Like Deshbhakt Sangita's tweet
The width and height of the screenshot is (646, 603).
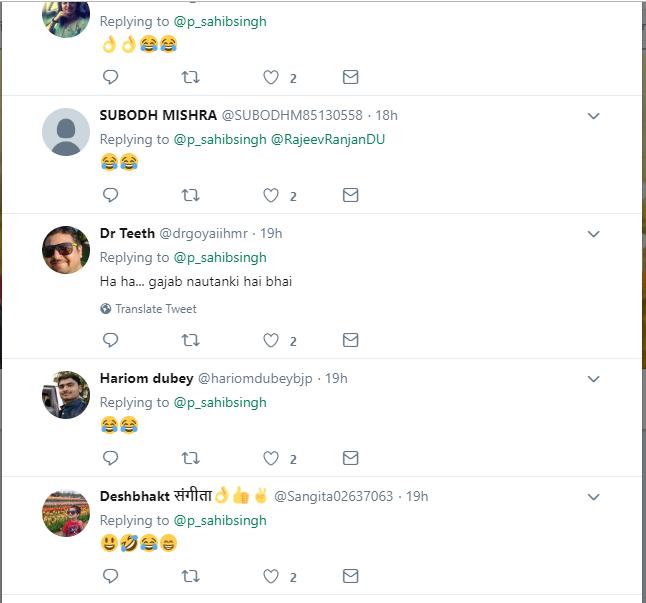click(x=271, y=577)
